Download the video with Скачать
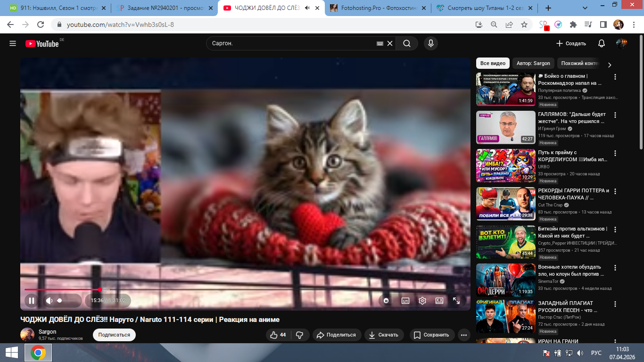This screenshot has height=362, width=644. click(383, 335)
